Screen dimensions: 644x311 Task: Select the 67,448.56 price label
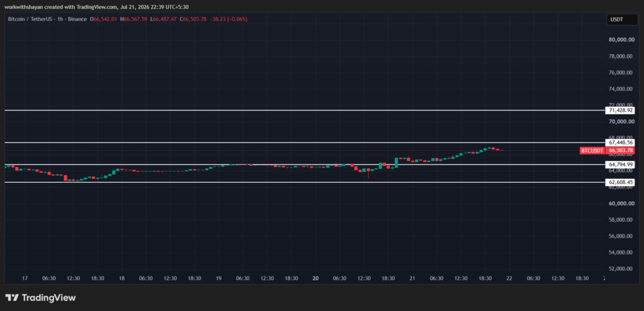(621, 143)
